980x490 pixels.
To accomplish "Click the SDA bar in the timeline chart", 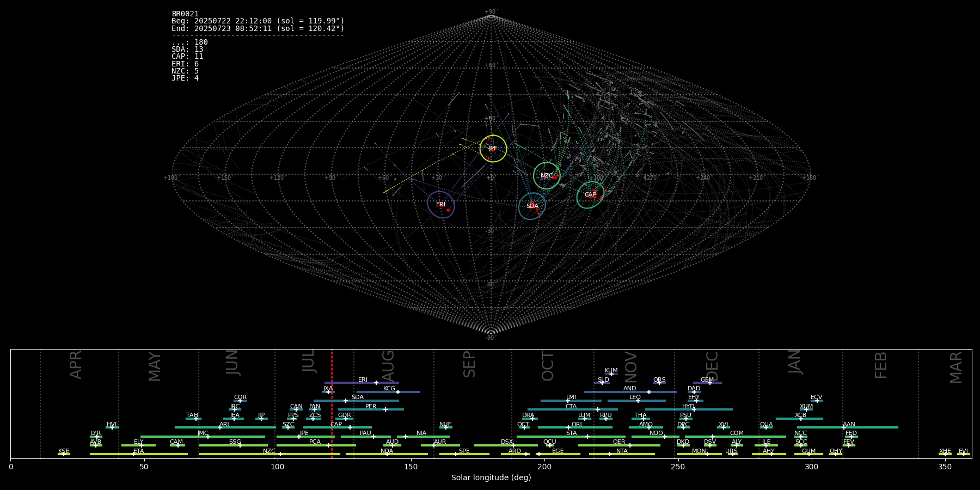I will pos(356,401).
